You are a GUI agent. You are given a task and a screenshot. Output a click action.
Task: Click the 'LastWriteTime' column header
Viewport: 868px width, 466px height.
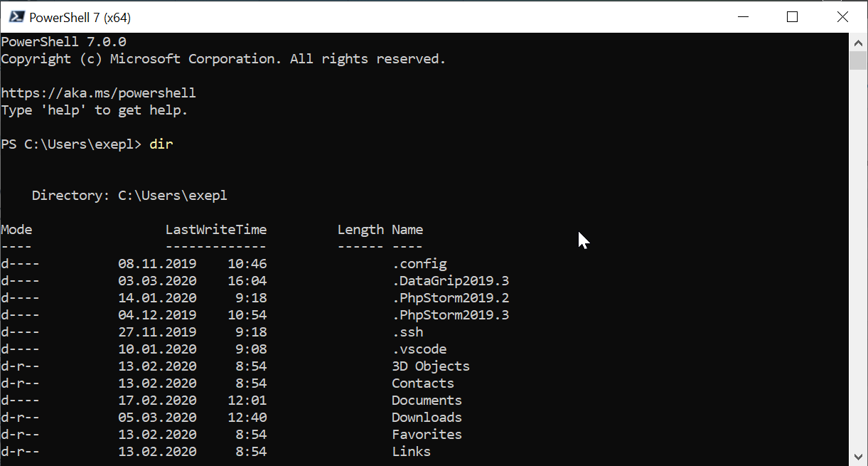(x=216, y=230)
